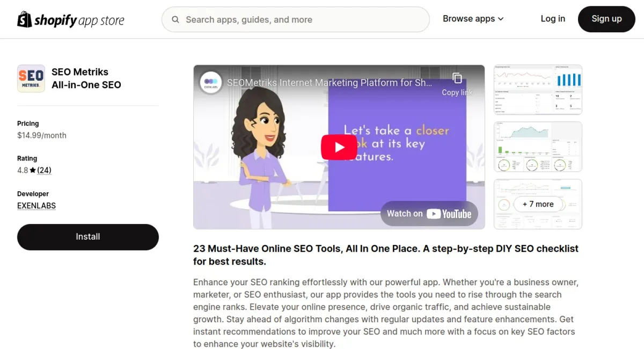
Task: Open the 24 reviews link
Action: click(44, 170)
